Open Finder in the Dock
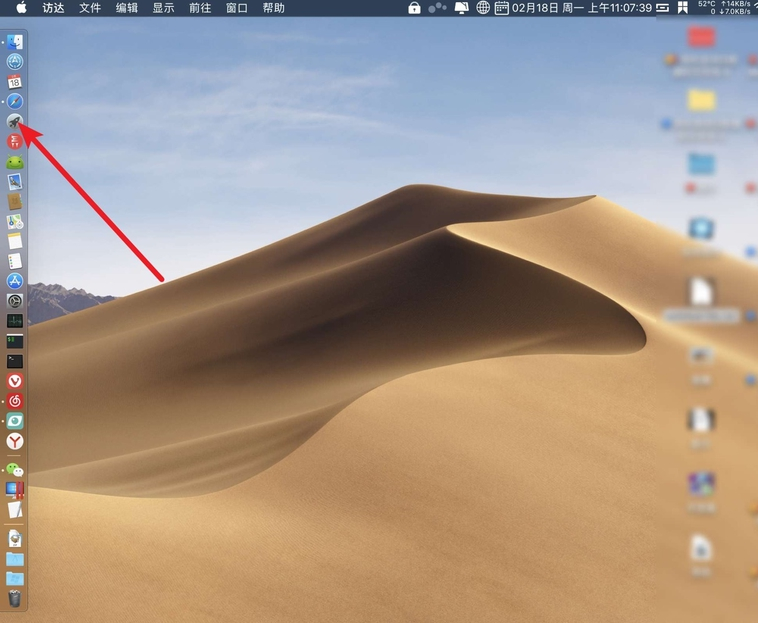The height and width of the screenshot is (623, 758). [15, 42]
